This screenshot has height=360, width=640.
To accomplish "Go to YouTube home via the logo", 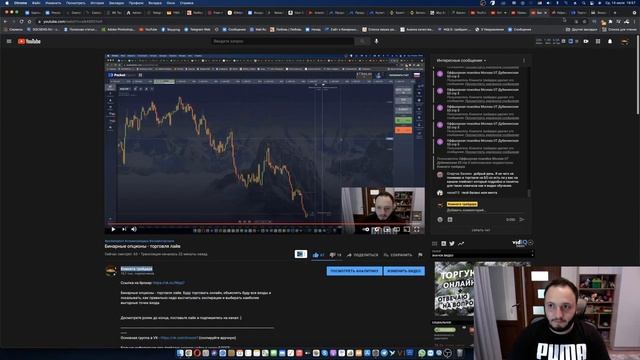I will 29,41.
